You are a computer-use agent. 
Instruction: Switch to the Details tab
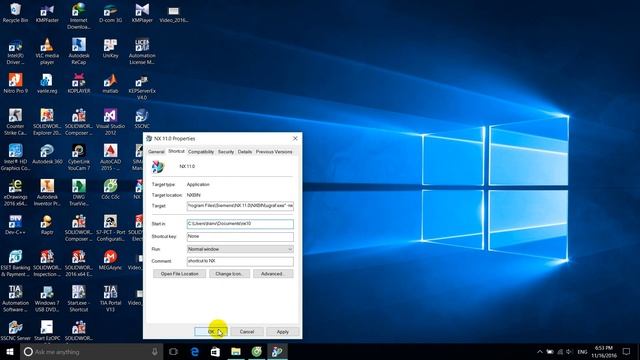point(245,151)
